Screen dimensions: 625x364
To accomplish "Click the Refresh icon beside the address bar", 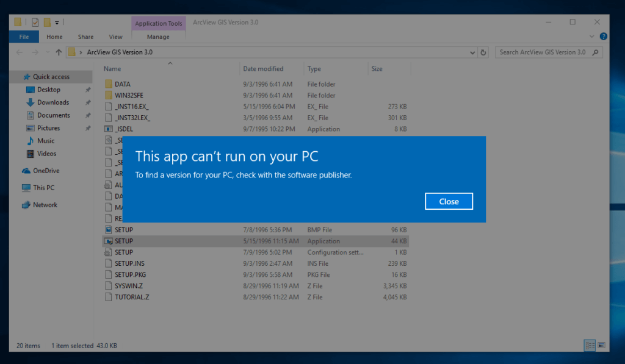I will point(484,52).
